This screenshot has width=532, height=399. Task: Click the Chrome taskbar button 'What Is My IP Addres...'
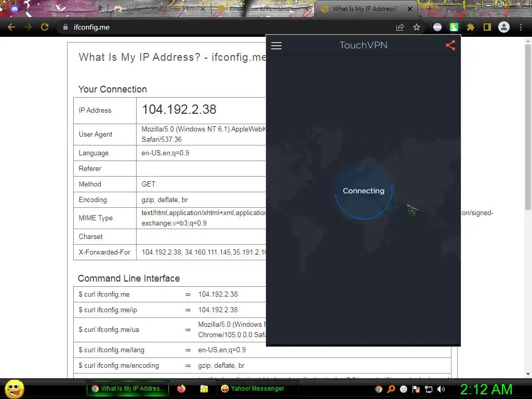point(128,389)
